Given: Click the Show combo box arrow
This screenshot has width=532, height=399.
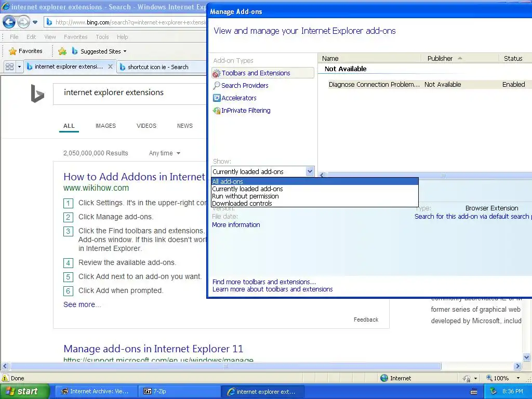Looking at the screenshot, I should point(310,171).
